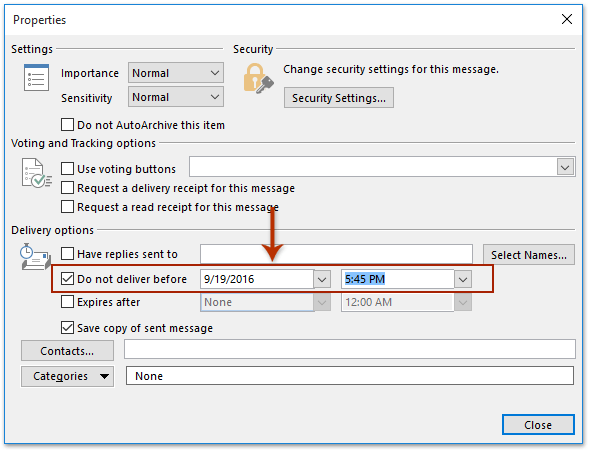Click the security padlock and key icon
This screenshot has width=590, height=455.
coord(258,78)
